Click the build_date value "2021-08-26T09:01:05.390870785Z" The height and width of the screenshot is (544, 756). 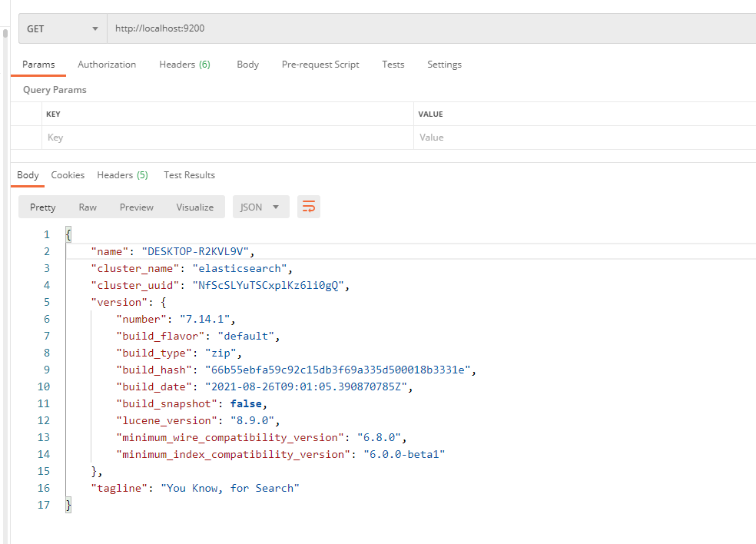point(306,386)
